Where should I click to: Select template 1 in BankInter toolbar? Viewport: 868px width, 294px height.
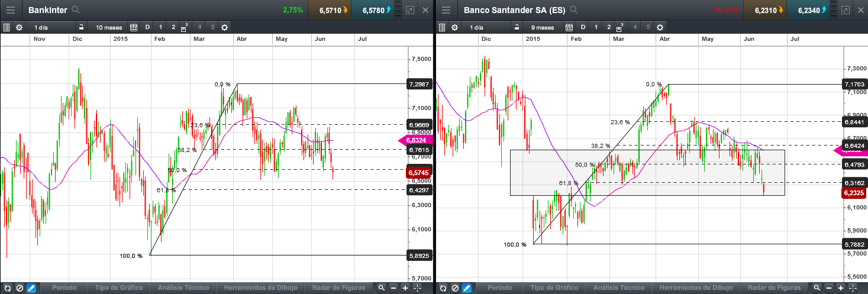click(160, 27)
